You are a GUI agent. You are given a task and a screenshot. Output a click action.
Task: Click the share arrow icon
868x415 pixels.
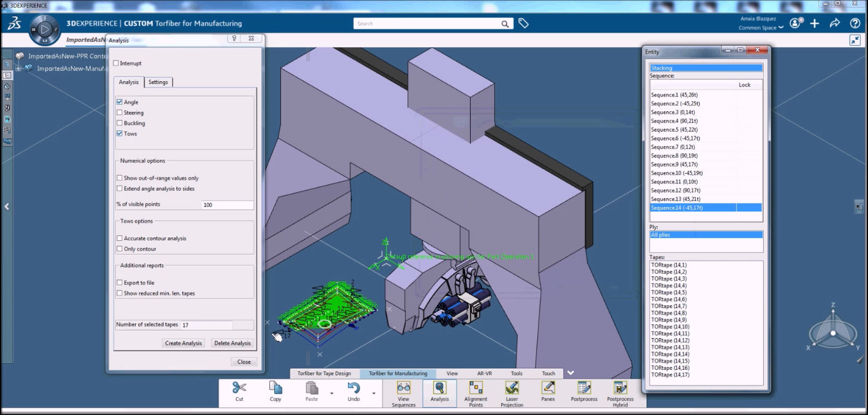pos(835,23)
